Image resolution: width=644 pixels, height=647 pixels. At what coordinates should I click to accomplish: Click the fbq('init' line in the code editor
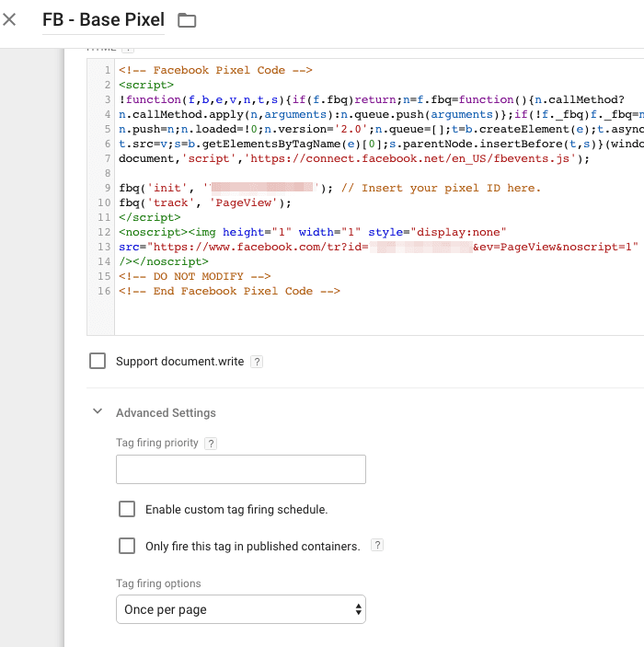(x=226, y=188)
